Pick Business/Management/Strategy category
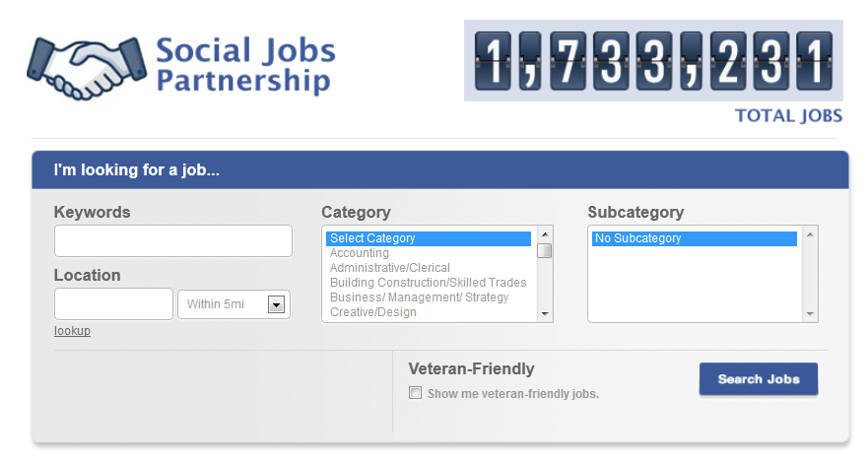 (x=419, y=297)
